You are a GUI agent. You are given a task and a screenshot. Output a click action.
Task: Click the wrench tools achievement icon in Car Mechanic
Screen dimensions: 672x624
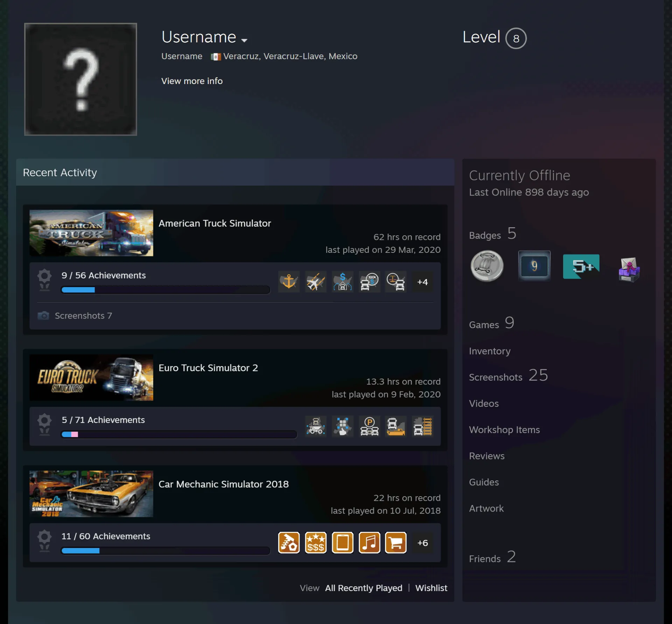pos(289,542)
